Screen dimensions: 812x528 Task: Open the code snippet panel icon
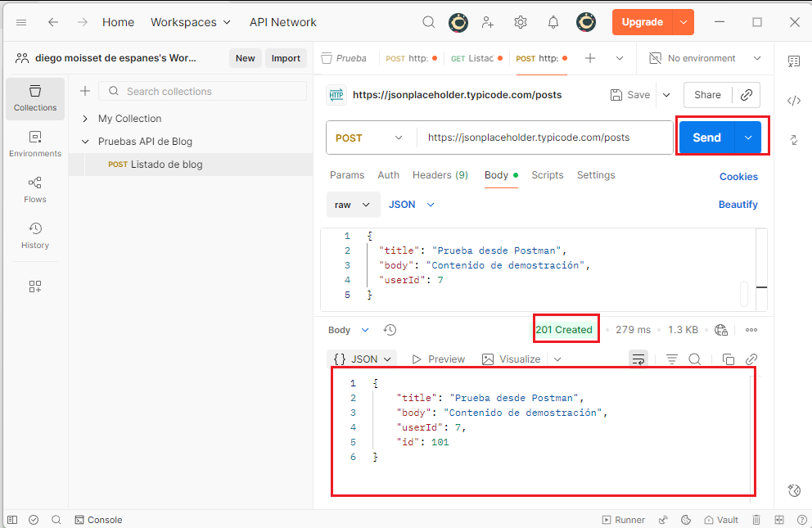(793, 101)
